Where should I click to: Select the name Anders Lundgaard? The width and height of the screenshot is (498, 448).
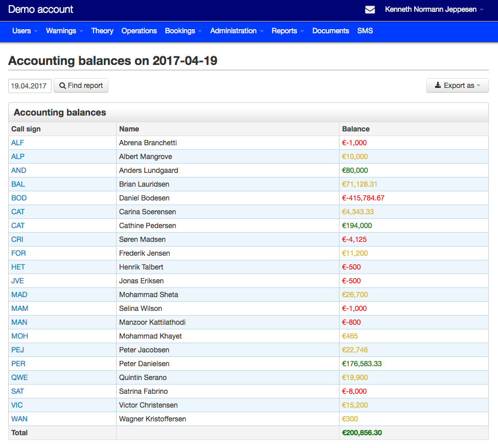tap(149, 170)
